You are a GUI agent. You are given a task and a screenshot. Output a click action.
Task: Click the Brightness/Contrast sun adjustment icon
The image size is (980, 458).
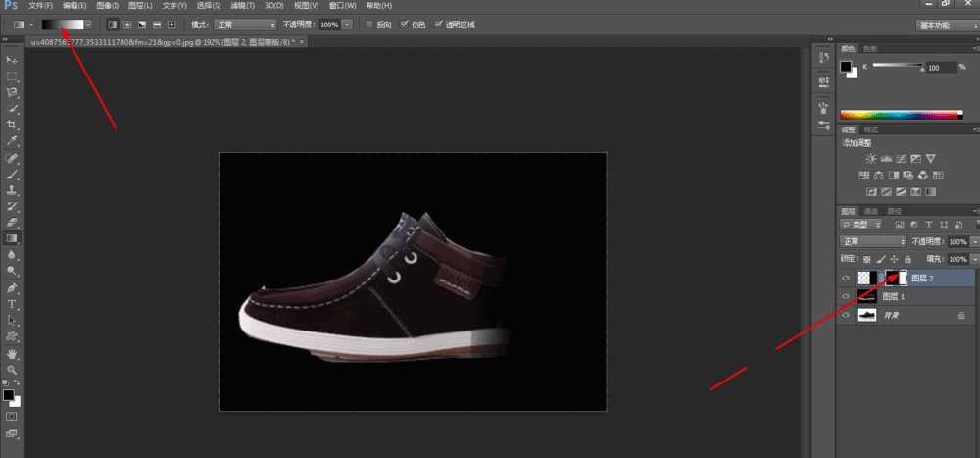(869, 159)
